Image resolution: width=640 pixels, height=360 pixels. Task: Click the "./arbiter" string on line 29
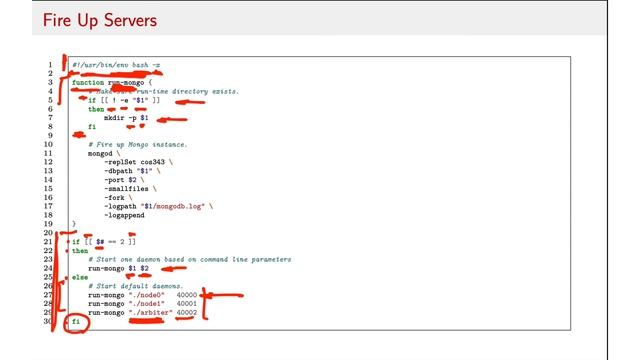(151, 313)
